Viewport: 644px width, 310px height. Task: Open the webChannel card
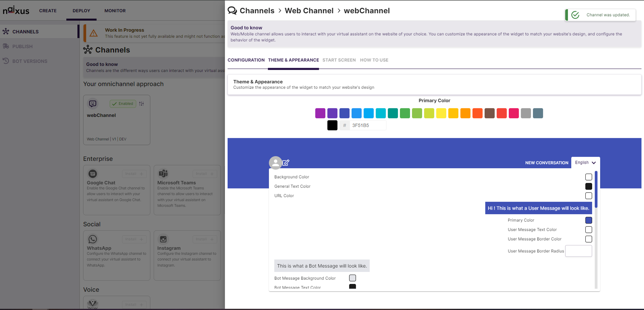(x=117, y=120)
